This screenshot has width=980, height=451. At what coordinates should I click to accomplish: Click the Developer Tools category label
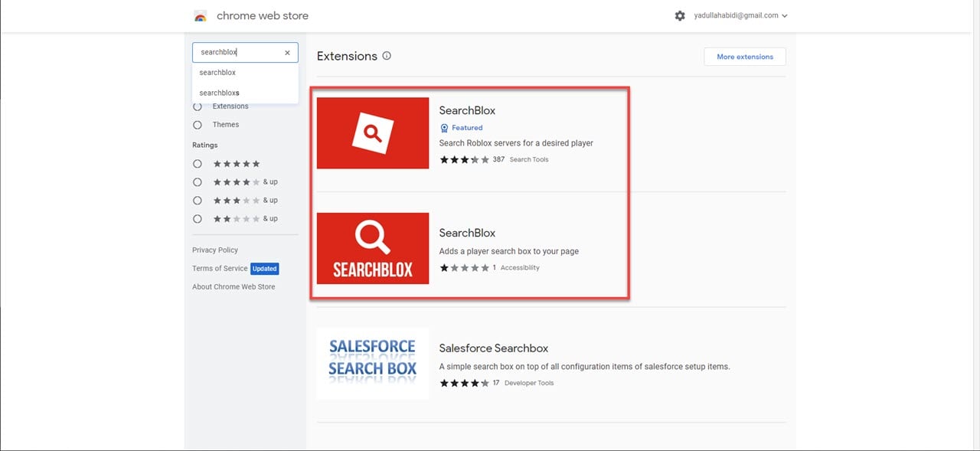click(x=528, y=383)
